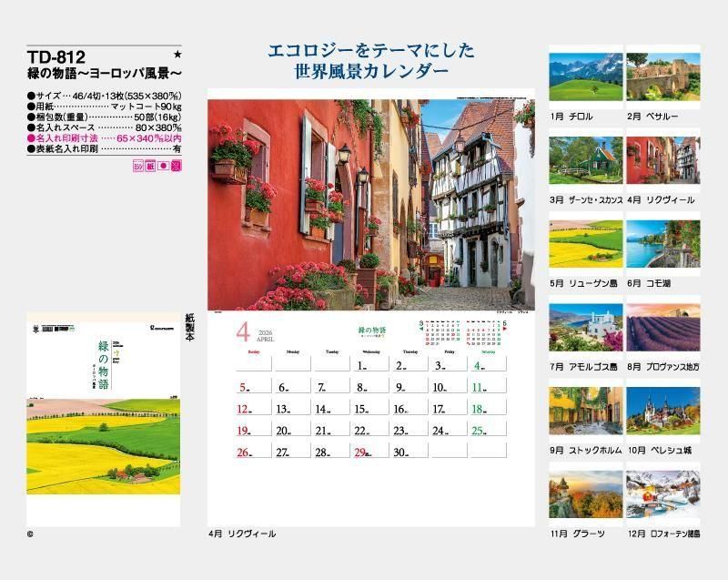Click the headline エコロジーをテーマにした

371,50
